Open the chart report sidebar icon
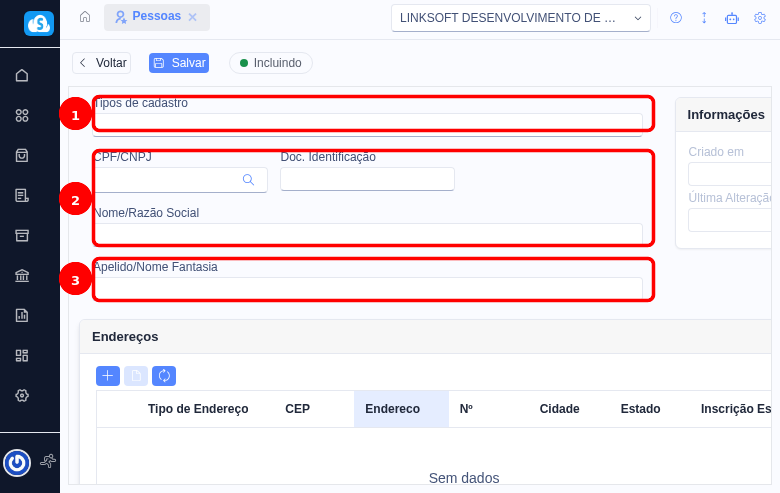 22,315
